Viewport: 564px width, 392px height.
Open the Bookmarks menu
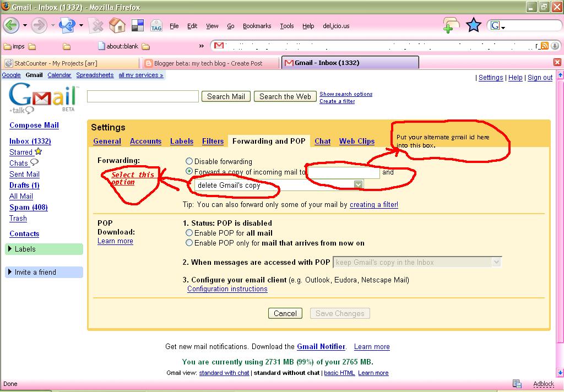[x=257, y=26]
